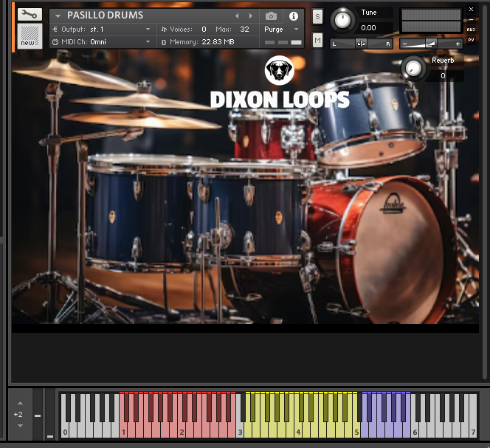
Task: Toggle Solo for Pasillo Drums
Action: pos(317,16)
